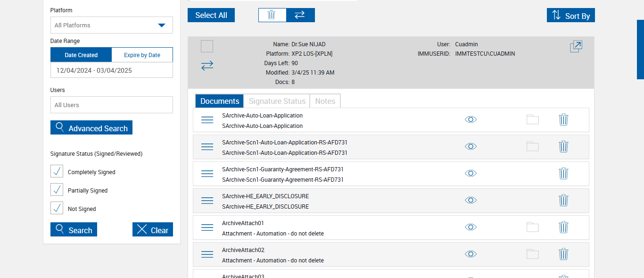Open record in new window icon
Screen dimensions: 644x278
click(x=576, y=46)
